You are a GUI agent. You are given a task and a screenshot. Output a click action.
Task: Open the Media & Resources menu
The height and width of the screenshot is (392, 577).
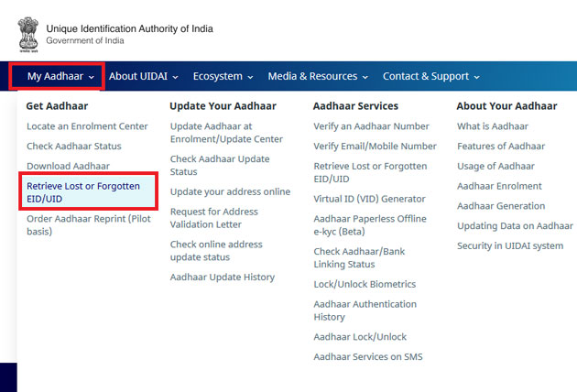318,77
